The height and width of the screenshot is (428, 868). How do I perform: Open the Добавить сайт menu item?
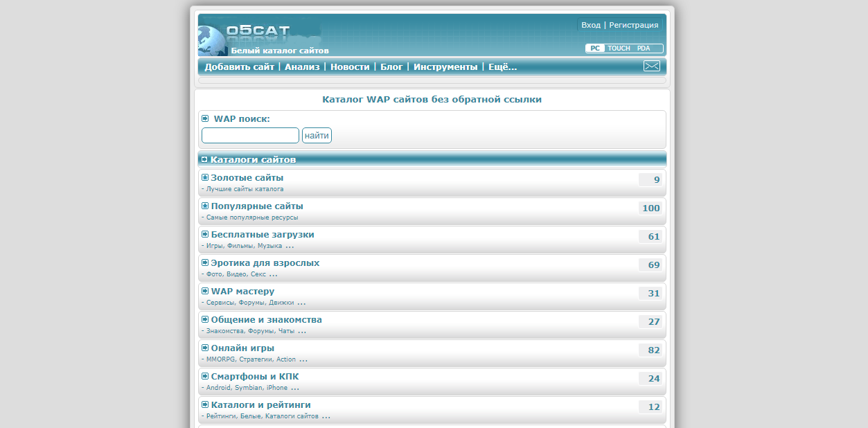coord(239,67)
